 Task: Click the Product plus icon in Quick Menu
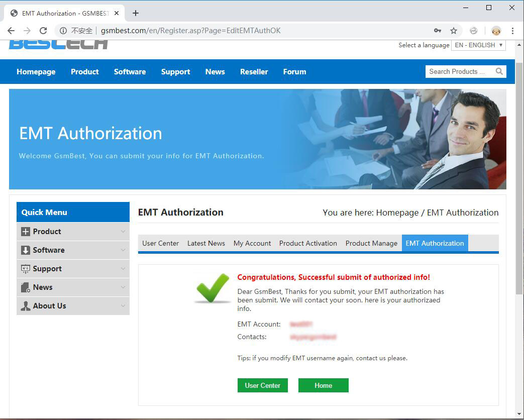click(x=26, y=232)
